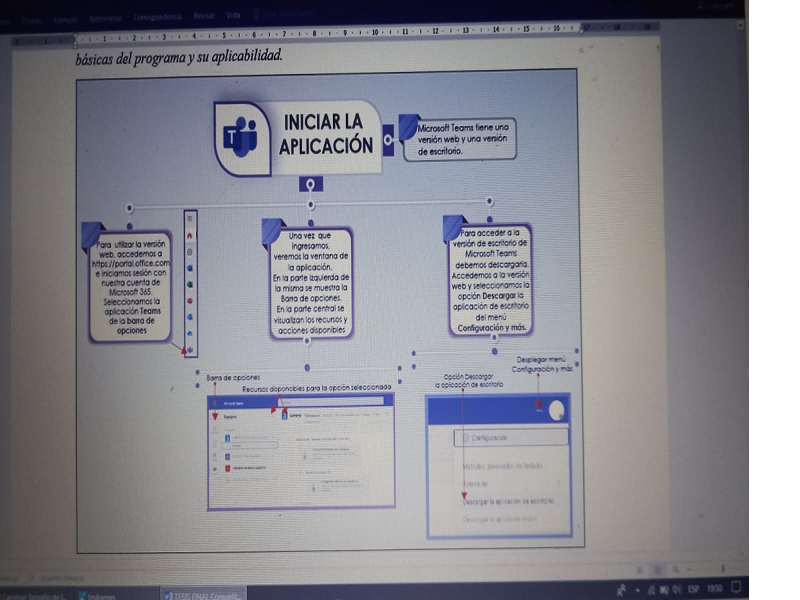Open the volume icon in system tray
This screenshot has height=600, width=800.
point(677,589)
